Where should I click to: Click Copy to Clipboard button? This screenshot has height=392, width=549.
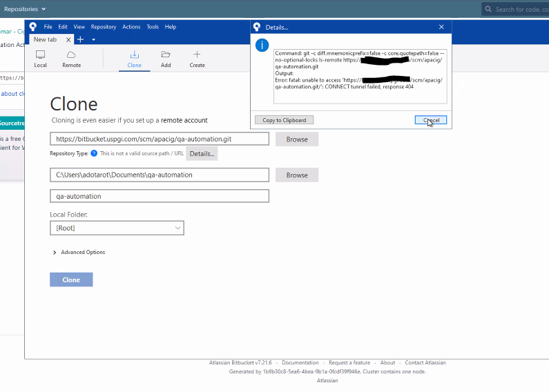(x=285, y=120)
